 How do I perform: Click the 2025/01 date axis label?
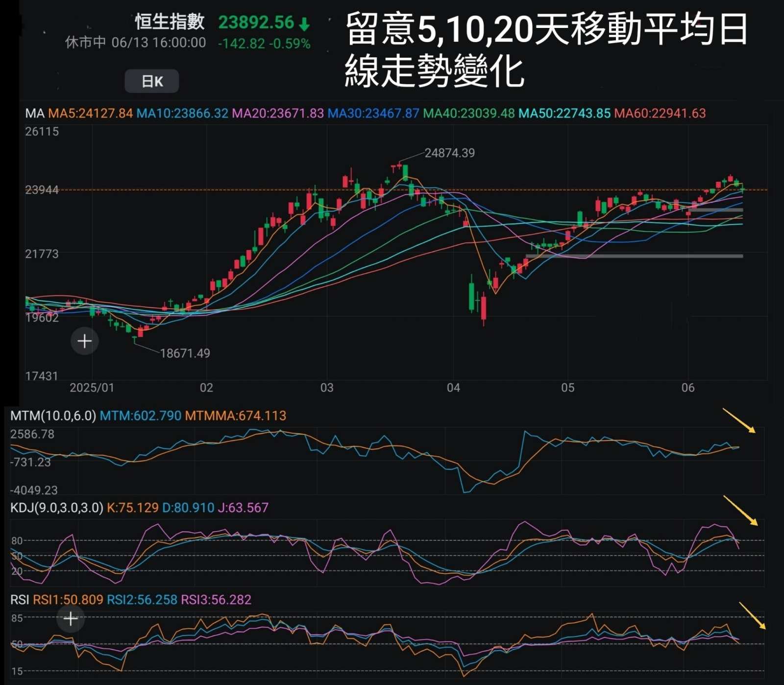92,388
